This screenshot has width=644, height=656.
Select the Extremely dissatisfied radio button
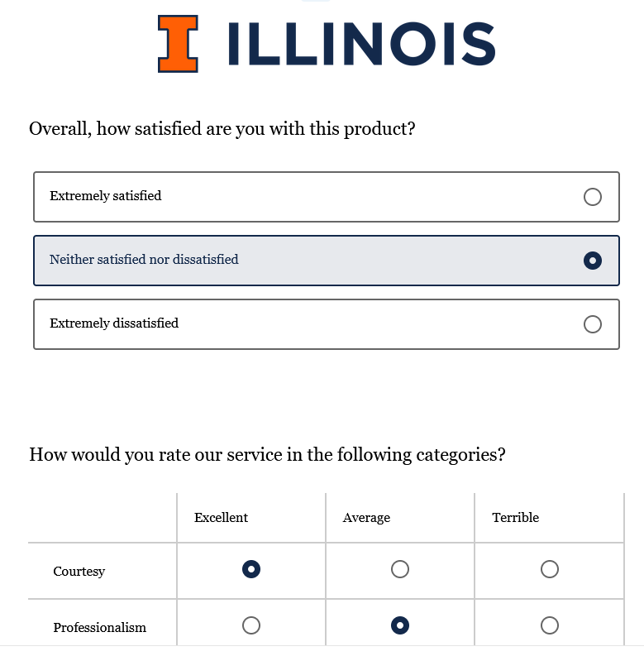tap(593, 324)
